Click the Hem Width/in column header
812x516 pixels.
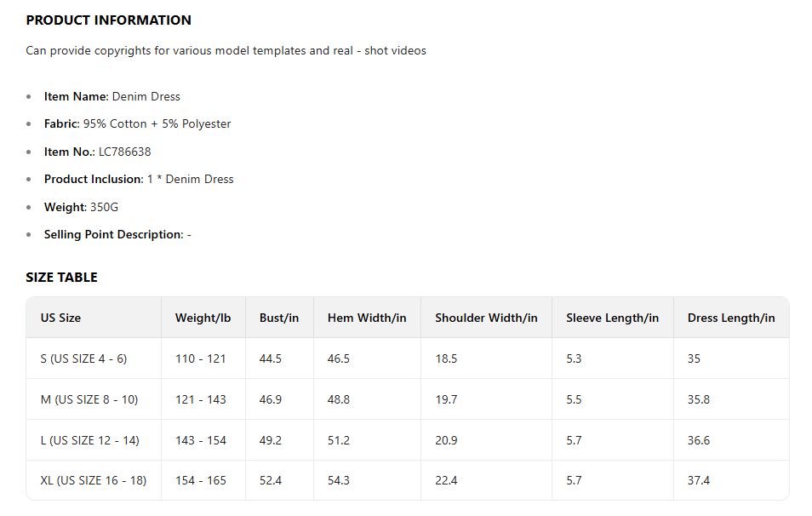coord(367,318)
